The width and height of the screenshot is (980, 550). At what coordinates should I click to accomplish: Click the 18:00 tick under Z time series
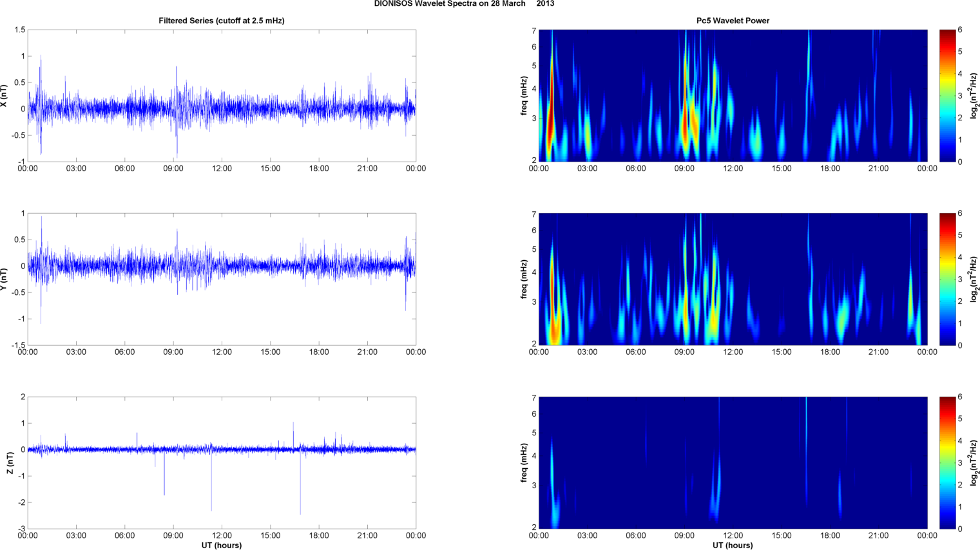[319, 536]
